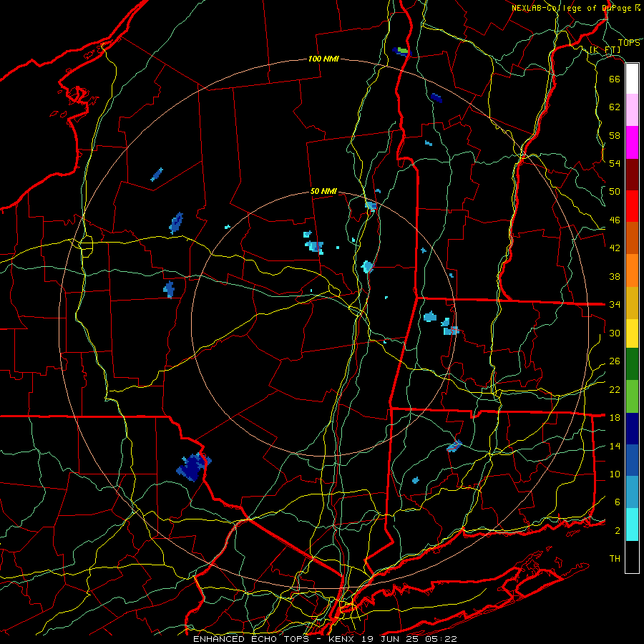Select the light green legend swatch

click(632, 396)
